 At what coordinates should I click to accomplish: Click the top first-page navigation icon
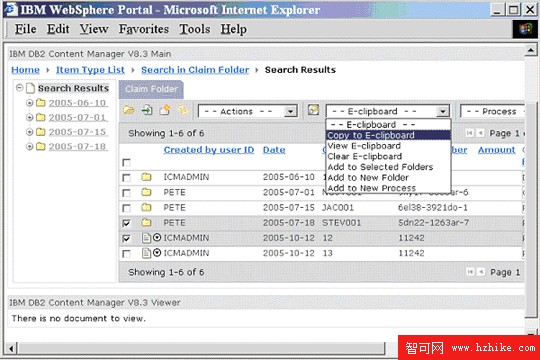click(x=470, y=133)
